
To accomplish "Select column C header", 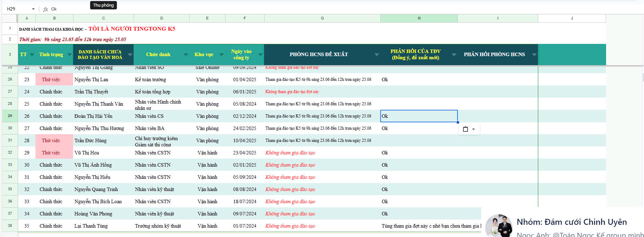I will point(103,18).
